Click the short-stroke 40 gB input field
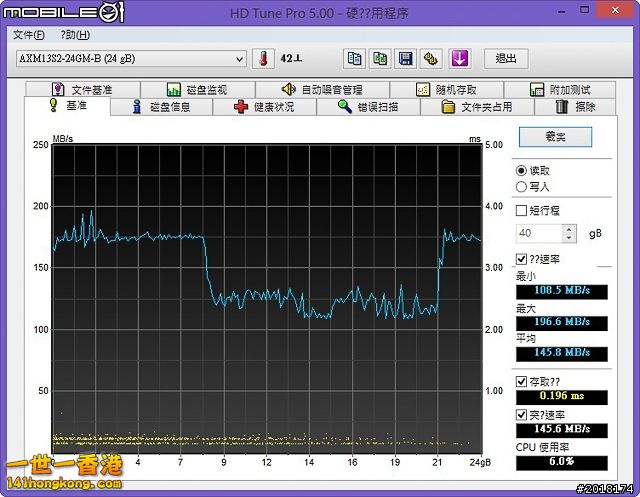 coord(537,233)
